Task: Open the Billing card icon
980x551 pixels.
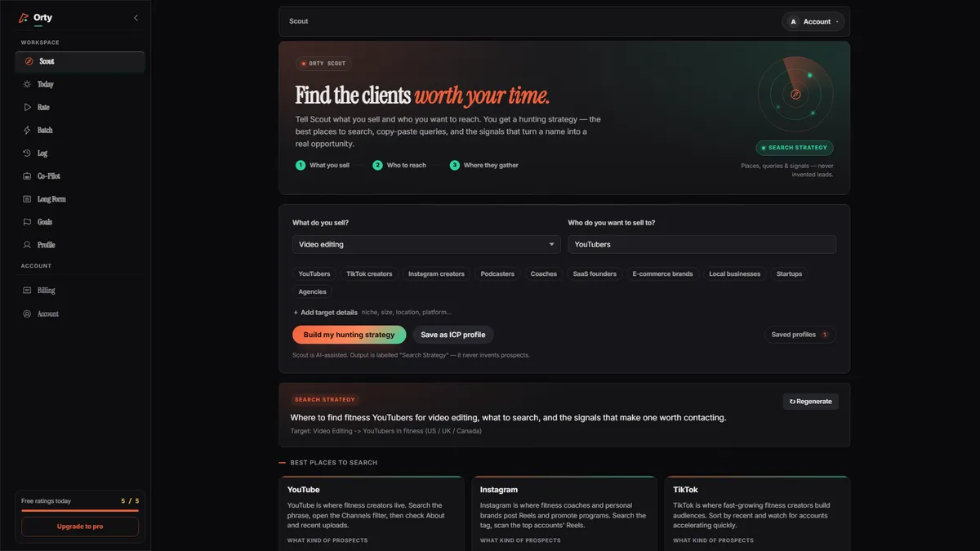Action: click(28, 290)
